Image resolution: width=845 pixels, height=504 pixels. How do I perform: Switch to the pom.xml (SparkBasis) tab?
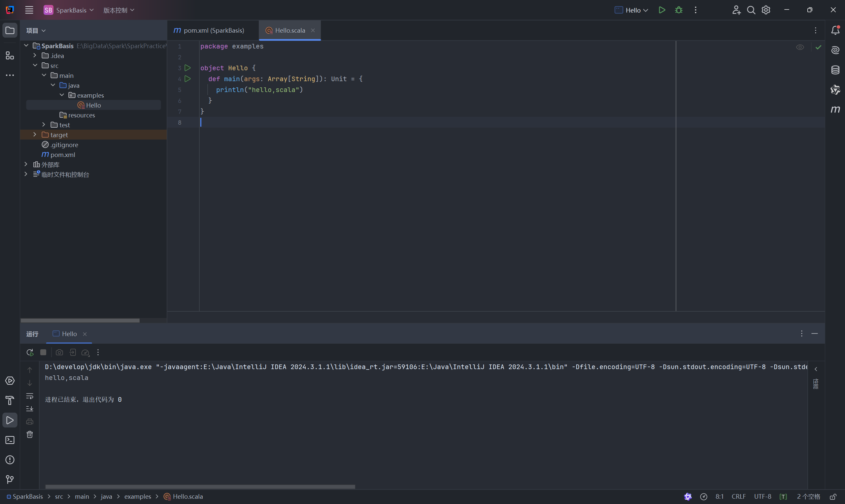point(213,31)
